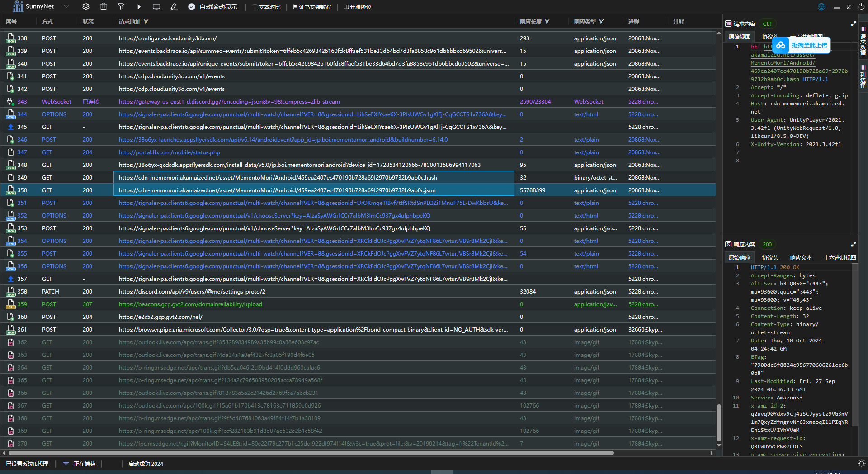The image size is (868, 474).
Task: Switch to the response 十六进制视图 tab
Action: pyautogui.click(x=840, y=257)
